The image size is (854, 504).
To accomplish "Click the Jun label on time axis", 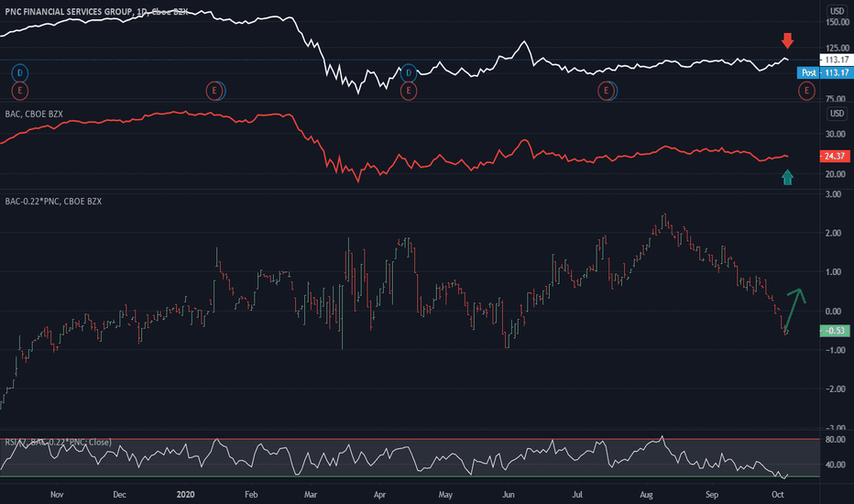I will tap(509, 495).
